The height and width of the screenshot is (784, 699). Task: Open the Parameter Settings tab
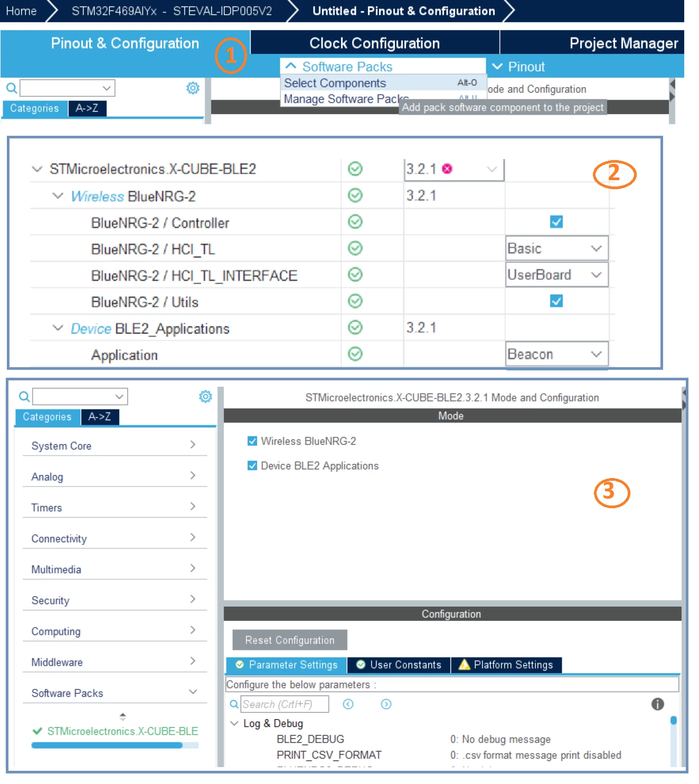click(x=286, y=665)
